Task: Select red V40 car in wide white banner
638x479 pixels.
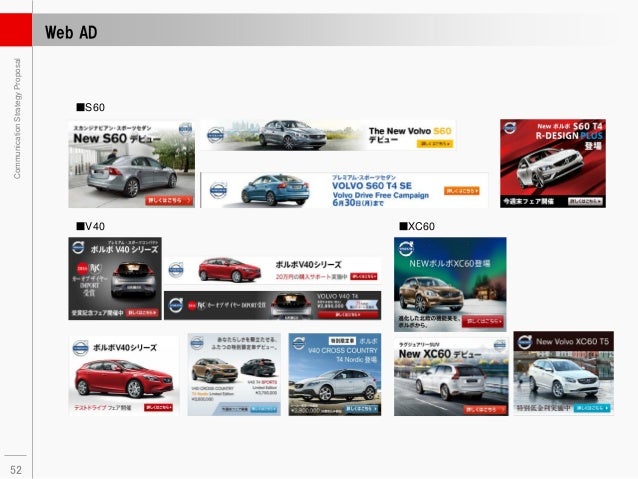Action: click(229, 269)
